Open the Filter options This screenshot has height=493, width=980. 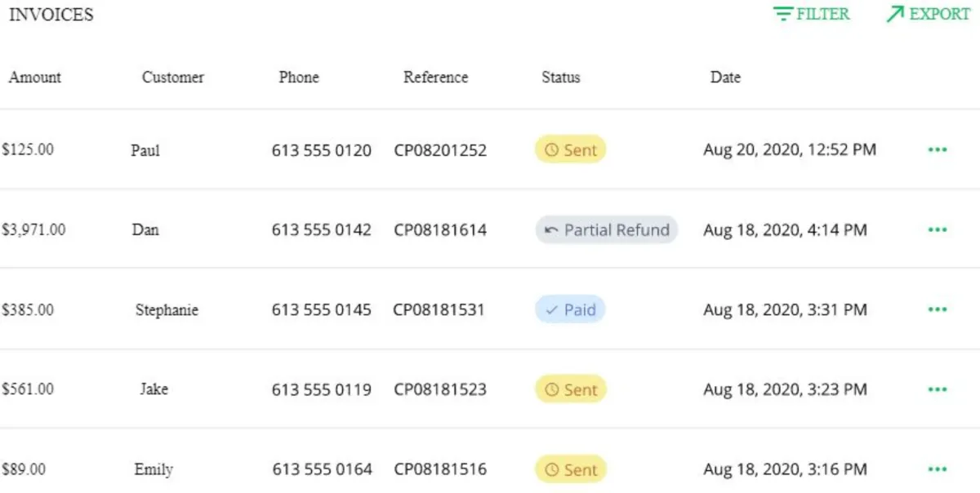pos(812,15)
